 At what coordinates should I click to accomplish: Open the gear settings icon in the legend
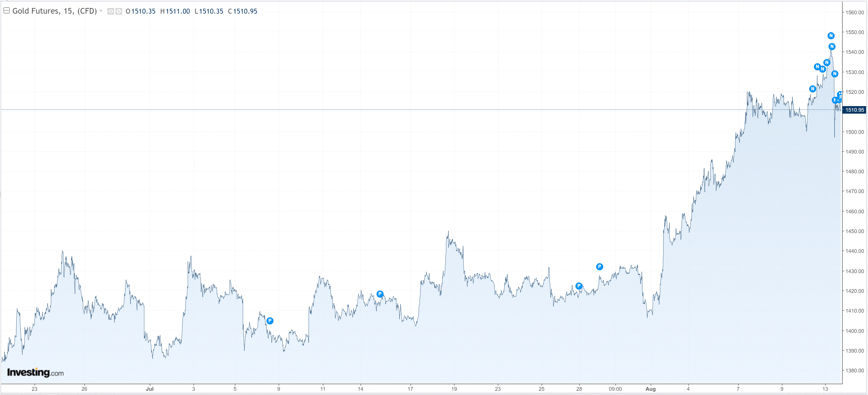pyautogui.click(x=119, y=12)
